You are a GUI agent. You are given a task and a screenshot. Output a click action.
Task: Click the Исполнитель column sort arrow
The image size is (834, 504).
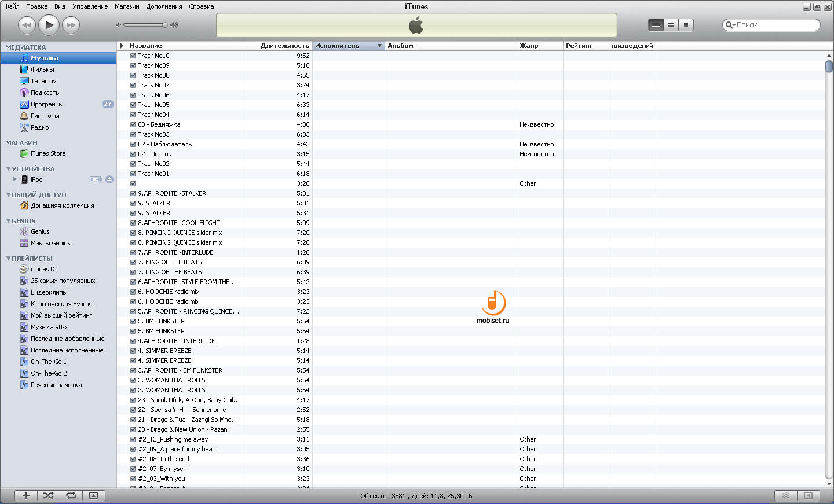[x=379, y=46]
